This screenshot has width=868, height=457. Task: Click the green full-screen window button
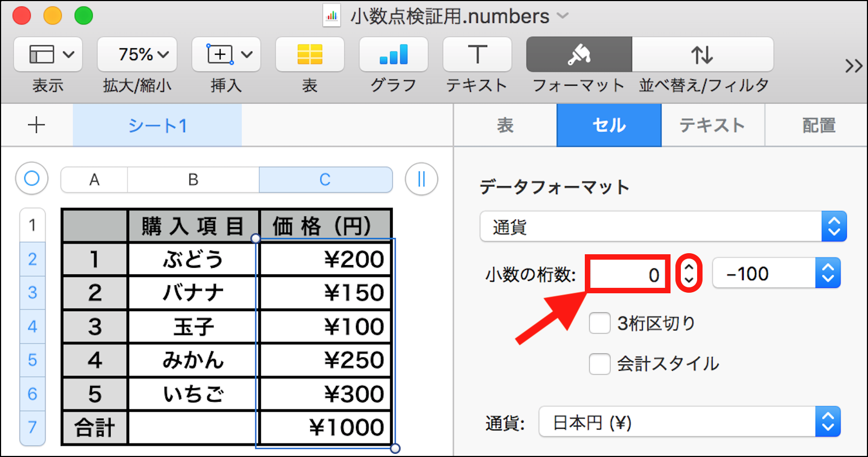click(84, 15)
